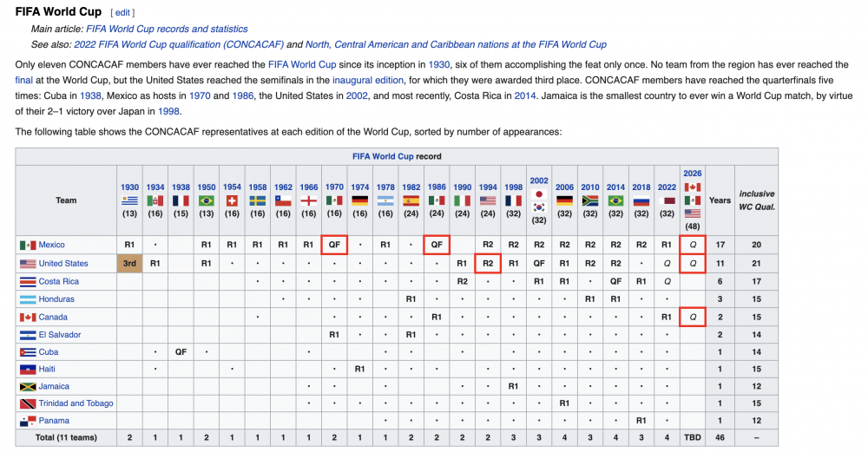
Task: Click the R1 cell in Panama row
Action: coord(641,421)
